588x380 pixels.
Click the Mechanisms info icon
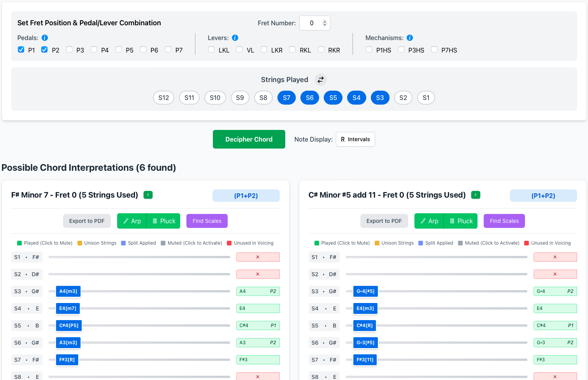tap(410, 38)
